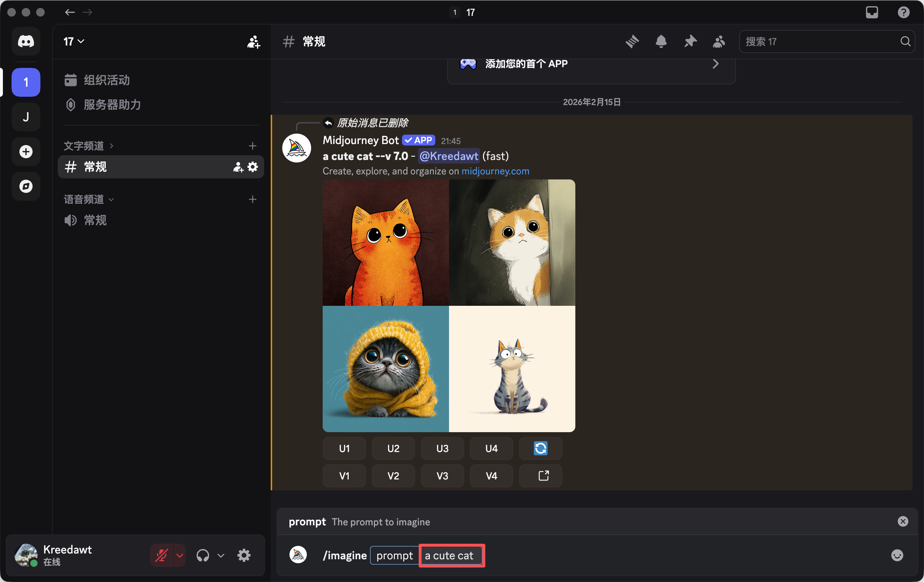Click the Discover compass icon
Image resolution: width=924 pixels, height=582 pixels.
[x=26, y=186]
